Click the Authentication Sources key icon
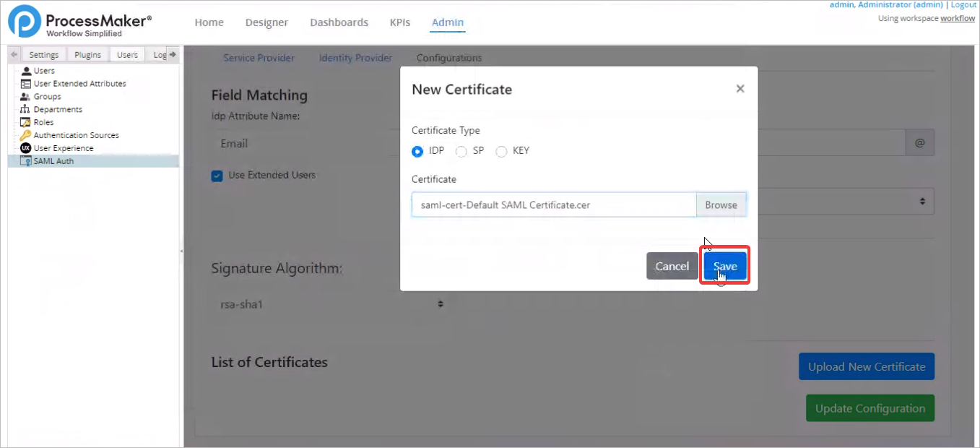This screenshot has width=980, height=448. [x=26, y=135]
